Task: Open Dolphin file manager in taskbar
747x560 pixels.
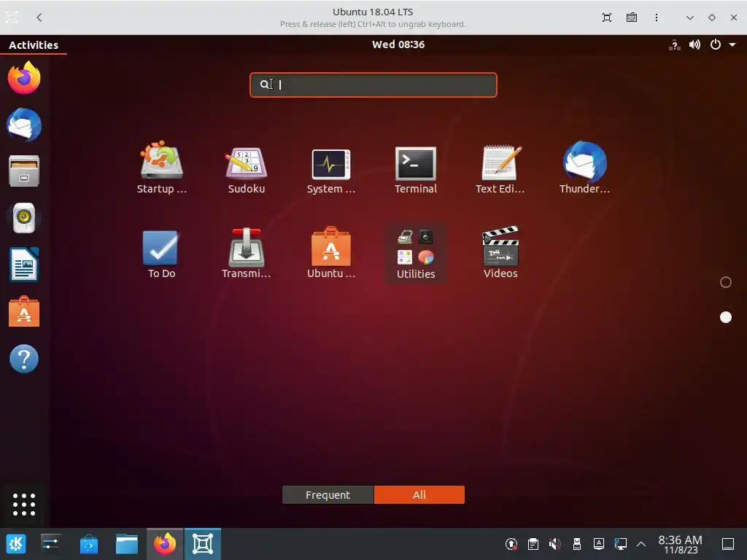Action: (x=127, y=544)
